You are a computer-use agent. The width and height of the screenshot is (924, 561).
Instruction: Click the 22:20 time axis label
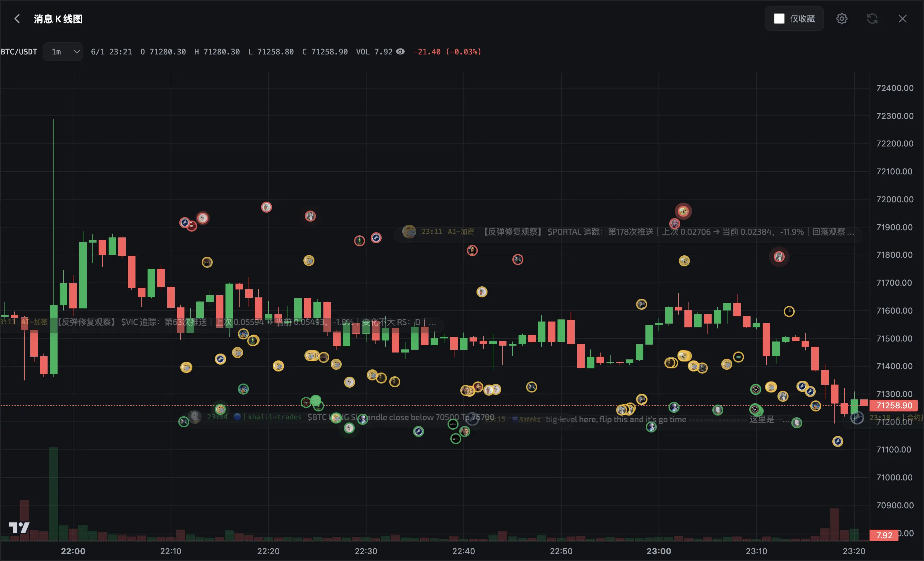coord(268,551)
